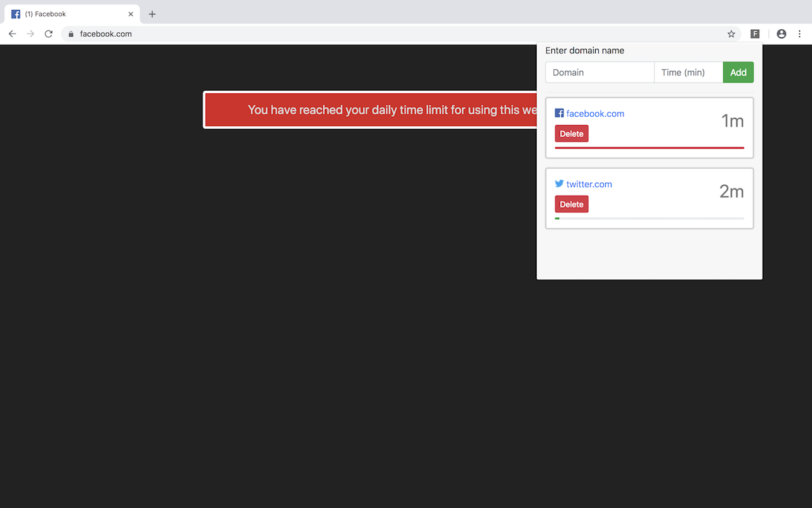Click the green Add button
812x508 pixels.
738,72
